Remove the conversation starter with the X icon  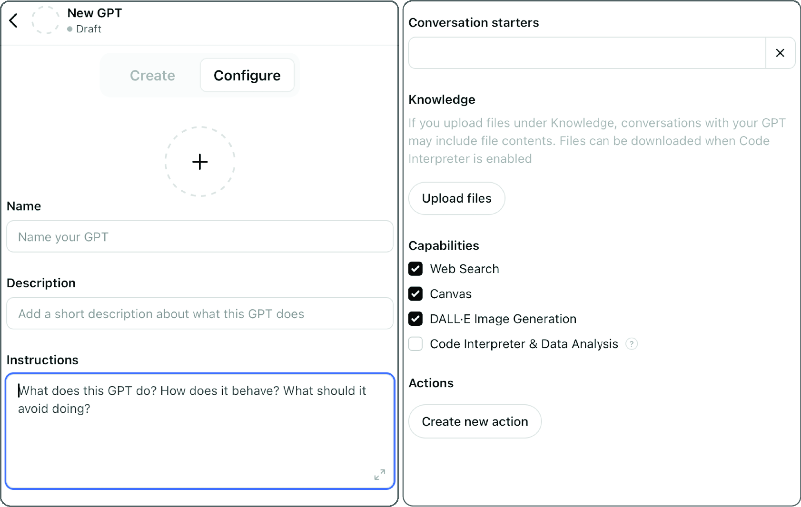[780, 53]
